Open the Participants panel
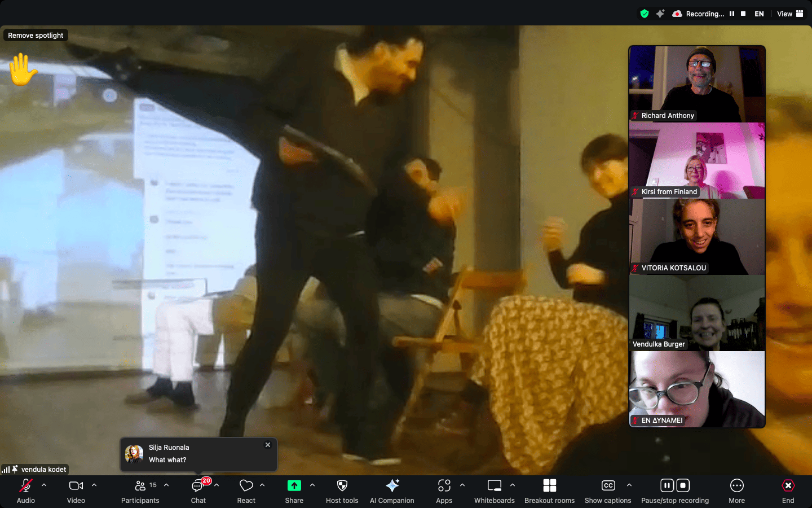Image resolution: width=812 pixels, height=508 pixels. [140, 491]
